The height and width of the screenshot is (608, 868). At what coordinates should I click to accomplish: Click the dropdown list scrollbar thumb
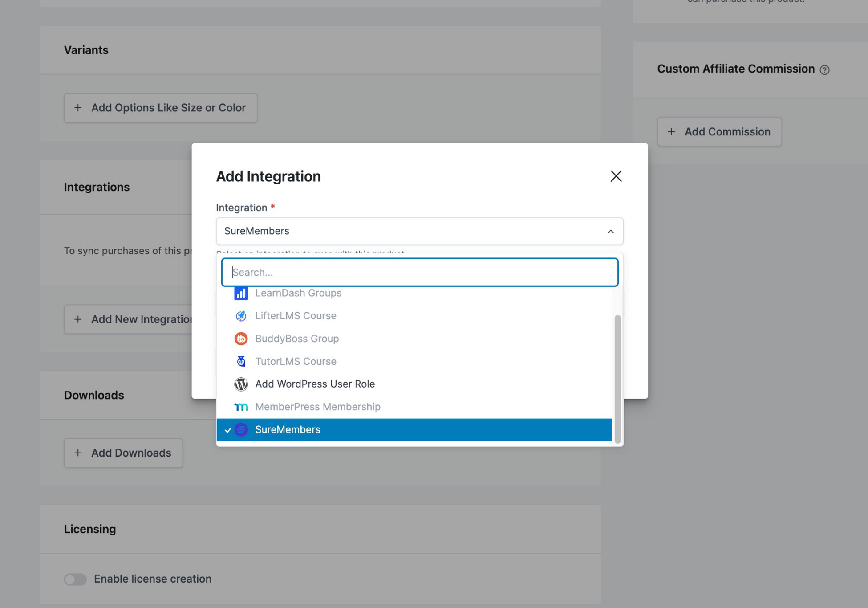(x=617, y=379)
